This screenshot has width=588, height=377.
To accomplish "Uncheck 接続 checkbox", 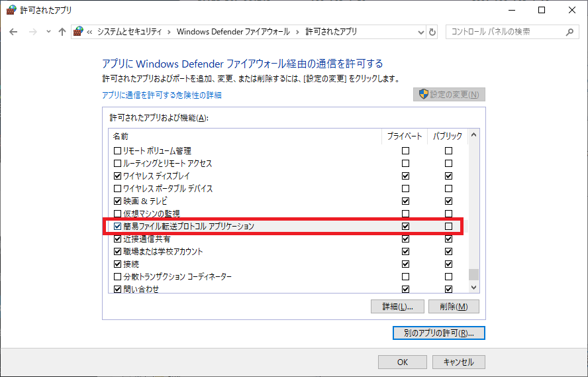I will (117, 264).
